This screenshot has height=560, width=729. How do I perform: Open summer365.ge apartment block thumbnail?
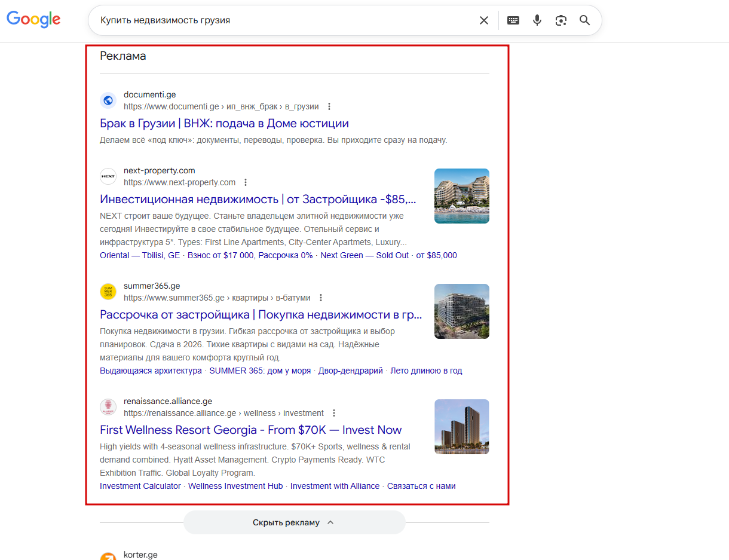[x=462, y=311]
